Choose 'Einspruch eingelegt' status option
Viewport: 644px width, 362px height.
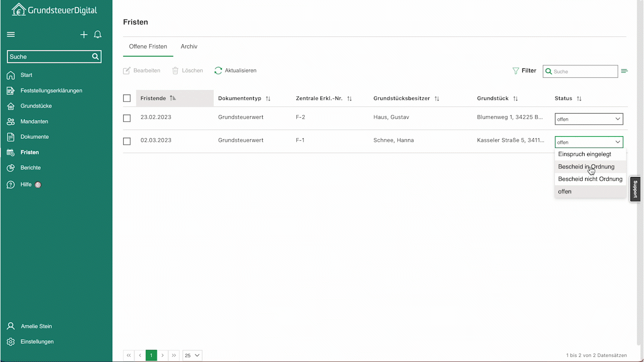click(591, 154)
